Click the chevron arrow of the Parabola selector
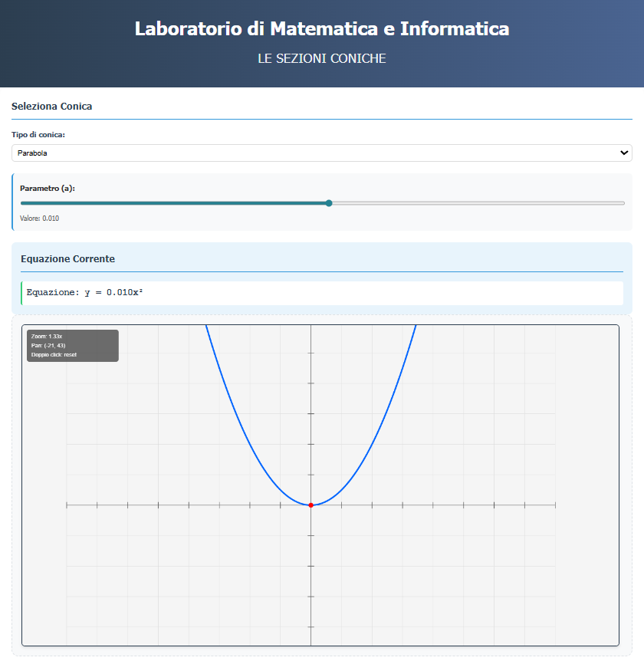 [x=623, y=153]
